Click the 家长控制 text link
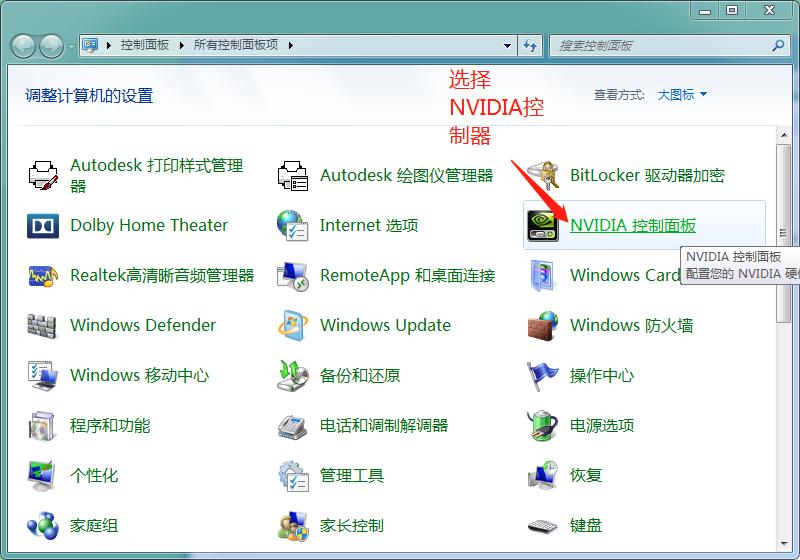Viewport: 800px width, 560px height. [x=352, y=525]
